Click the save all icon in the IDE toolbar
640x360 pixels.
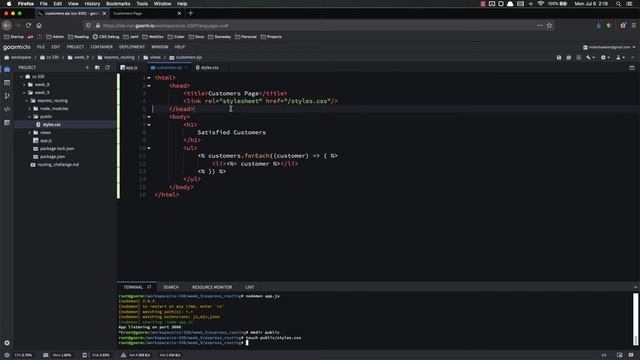pyautogui.click(x=569, y=58)
